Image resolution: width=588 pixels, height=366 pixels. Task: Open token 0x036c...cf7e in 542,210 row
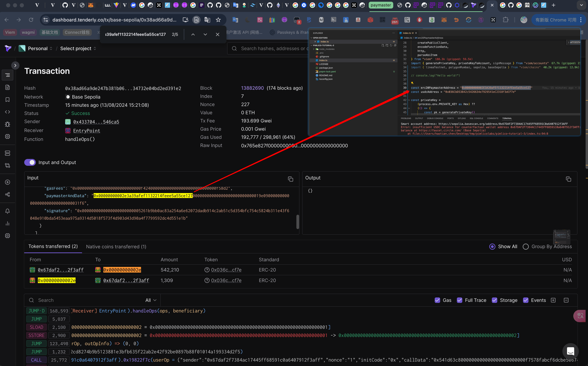pyautogui.click(x=226, y=270)
